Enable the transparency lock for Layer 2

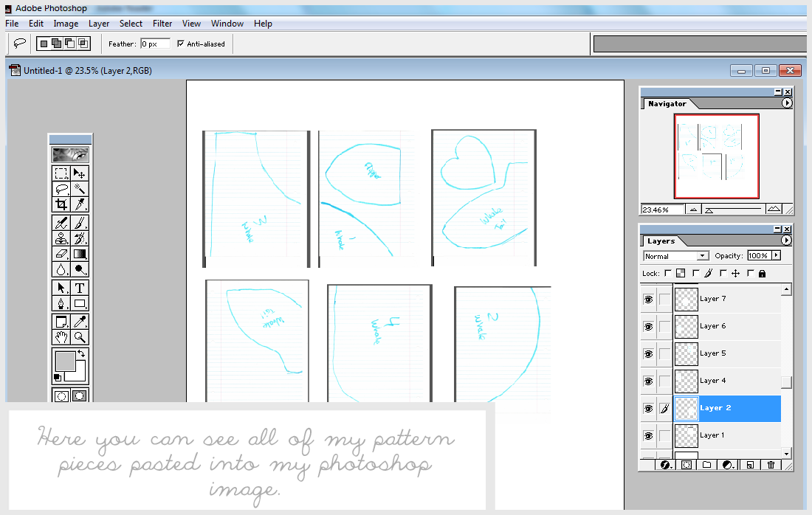(667, 273)
